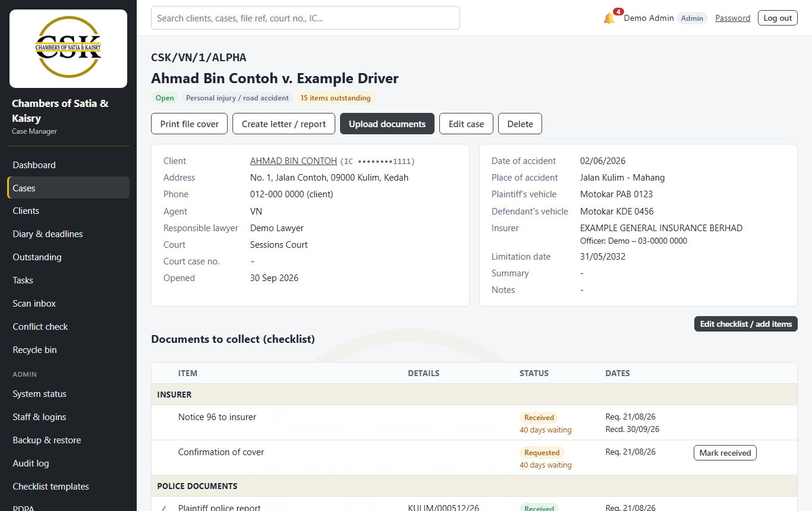Open Scan inbox
Viewport: 812px width, 511px height.
68,304
